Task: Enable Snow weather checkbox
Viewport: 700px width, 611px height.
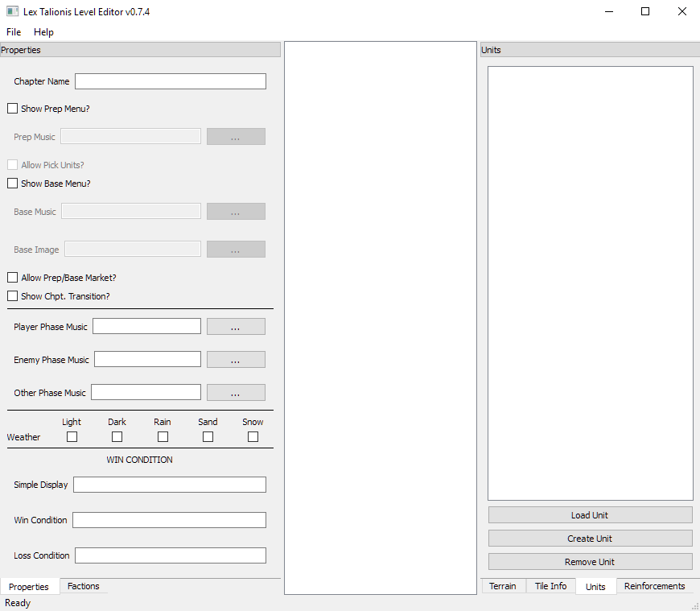Action: coord(253,436)
